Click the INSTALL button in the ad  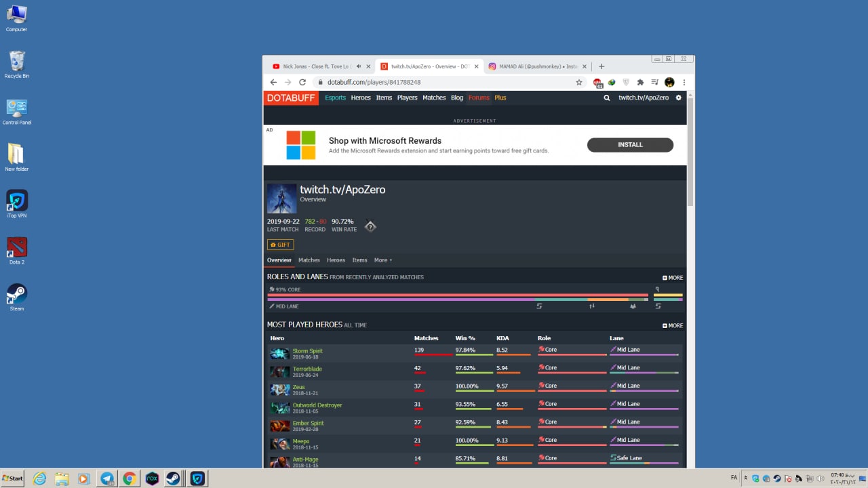tap(630, 145)
